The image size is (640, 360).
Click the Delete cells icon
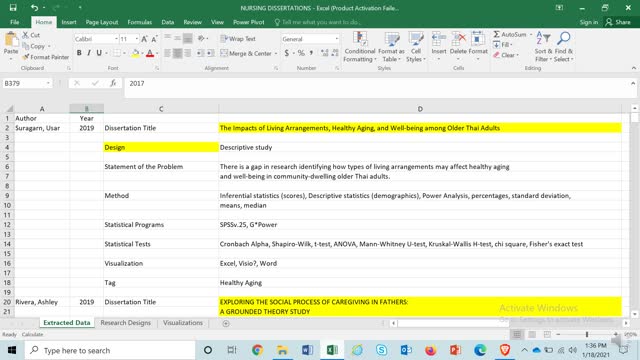click(458, 40)
